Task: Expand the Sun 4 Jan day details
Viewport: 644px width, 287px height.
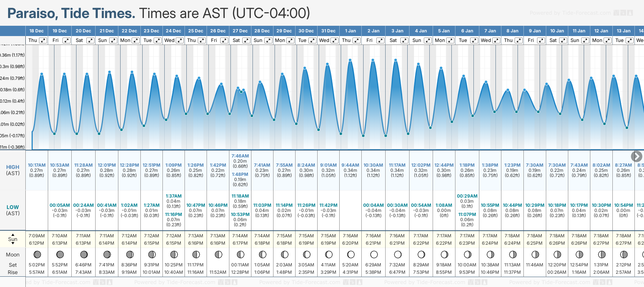Action: [428, 40]
